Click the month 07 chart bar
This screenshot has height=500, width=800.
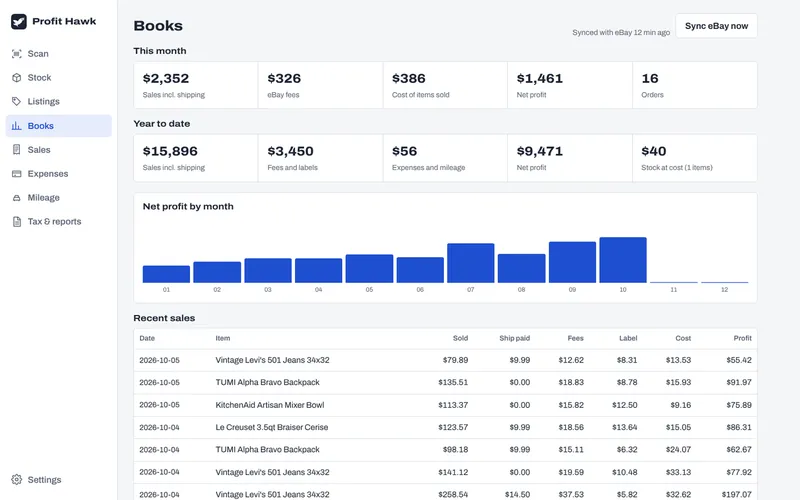click(470, 263)
